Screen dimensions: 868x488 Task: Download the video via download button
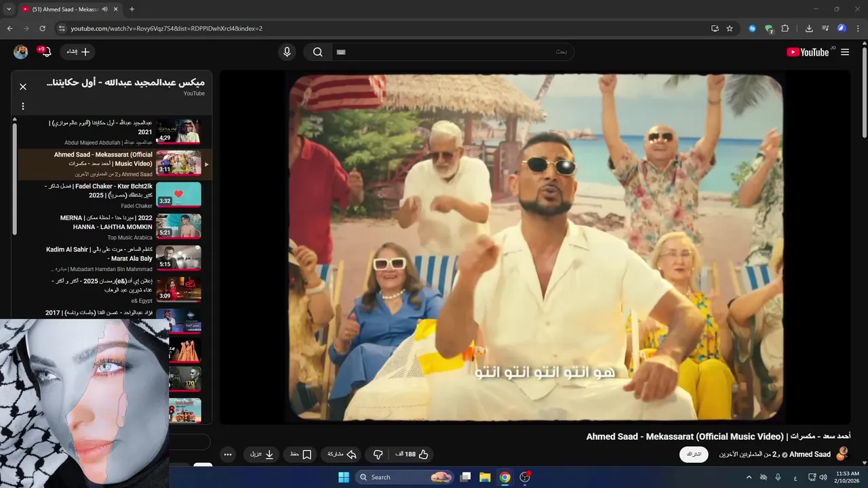(x=262, y=454)
